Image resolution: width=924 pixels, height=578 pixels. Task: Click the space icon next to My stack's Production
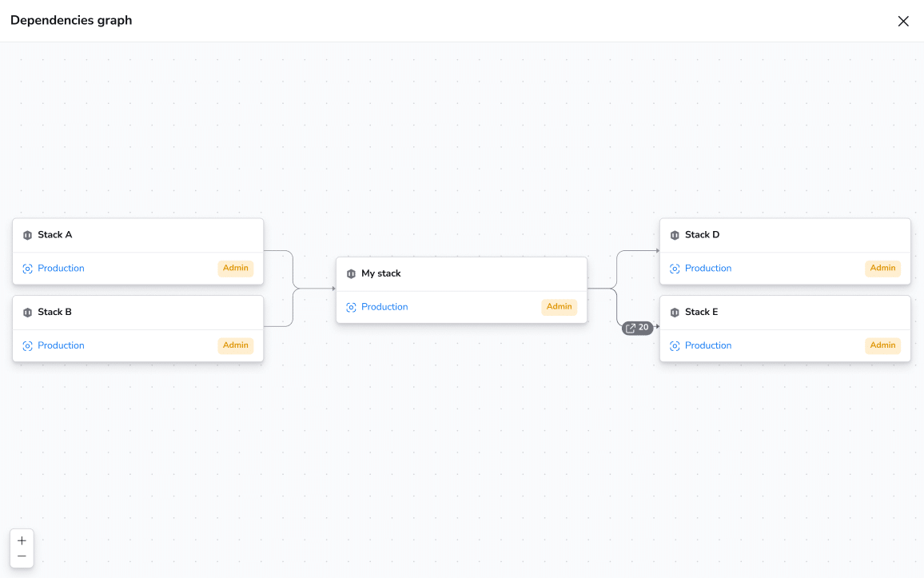point(351,306)
